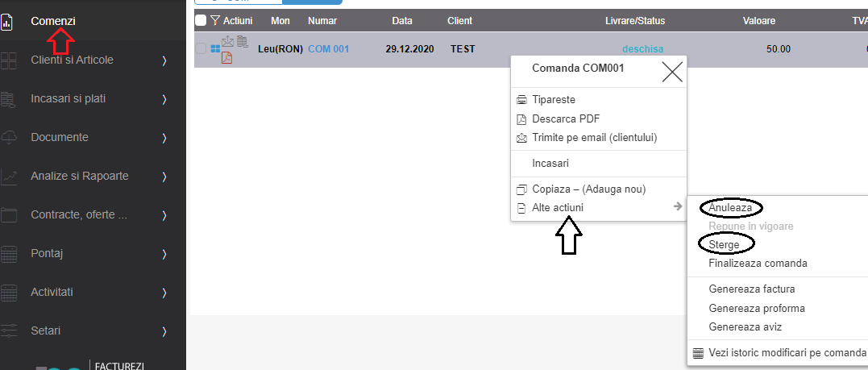Click the receipt icon in COM 001 row
The image size is (868, 370).
tap(242, 42)
